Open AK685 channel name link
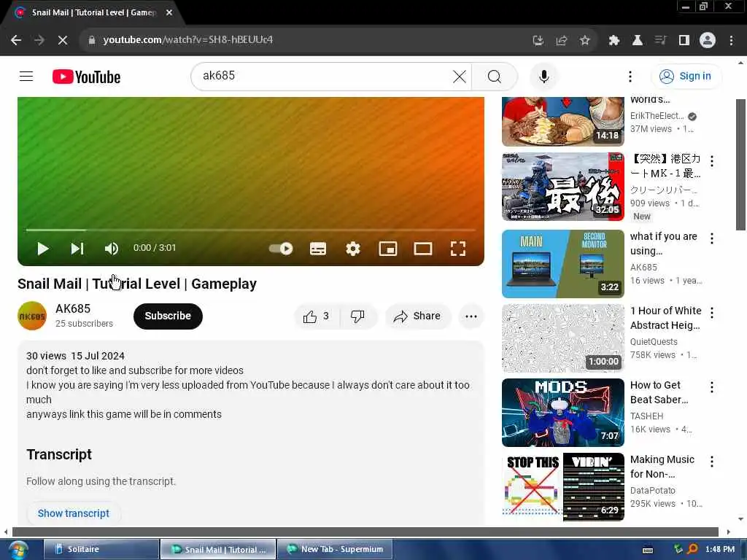This screenshot has height=560, width=747. 73,308
